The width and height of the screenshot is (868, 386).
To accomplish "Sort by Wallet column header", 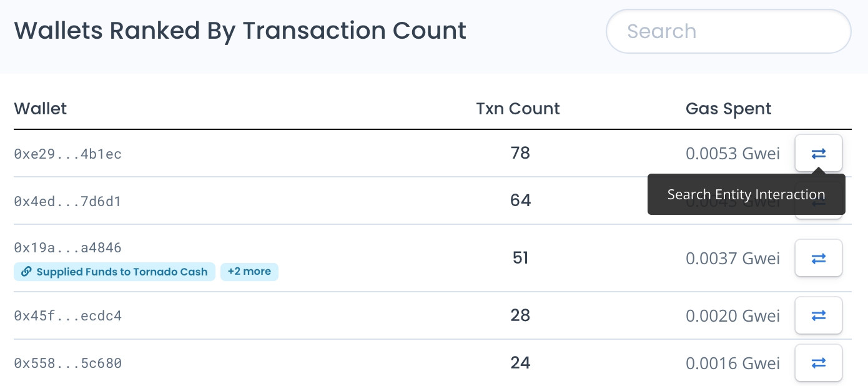I will click(x=40, y=109).
